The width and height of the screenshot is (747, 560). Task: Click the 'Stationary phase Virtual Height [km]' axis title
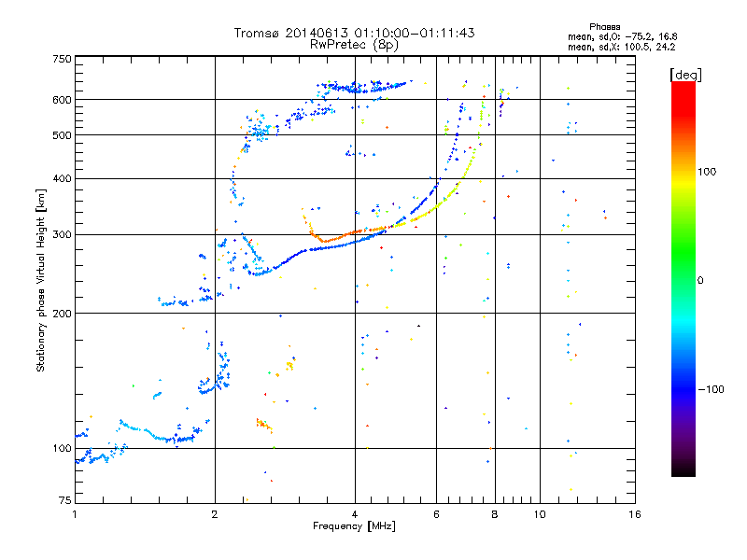point(41,280)
